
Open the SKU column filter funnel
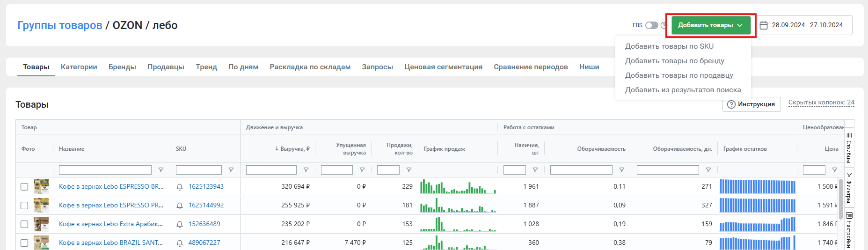(231, 170)
